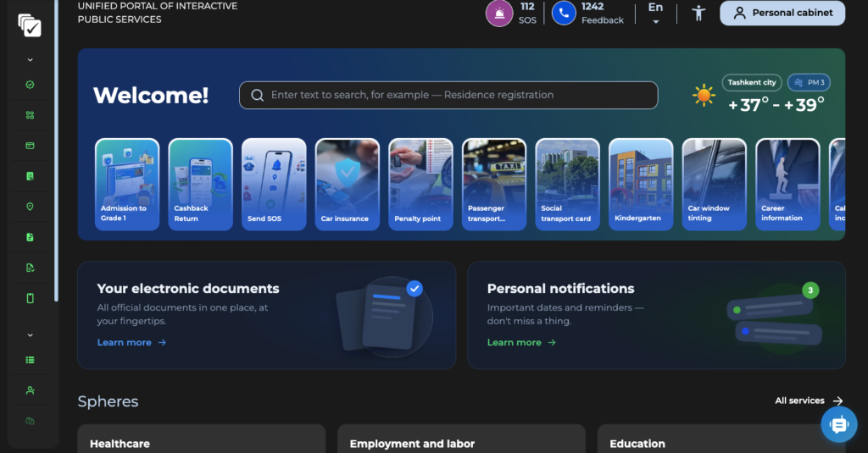
Task: Open the chat bubbles sidebar icon at the bottom
Action: pyautogui.click(x=30, y=421)
